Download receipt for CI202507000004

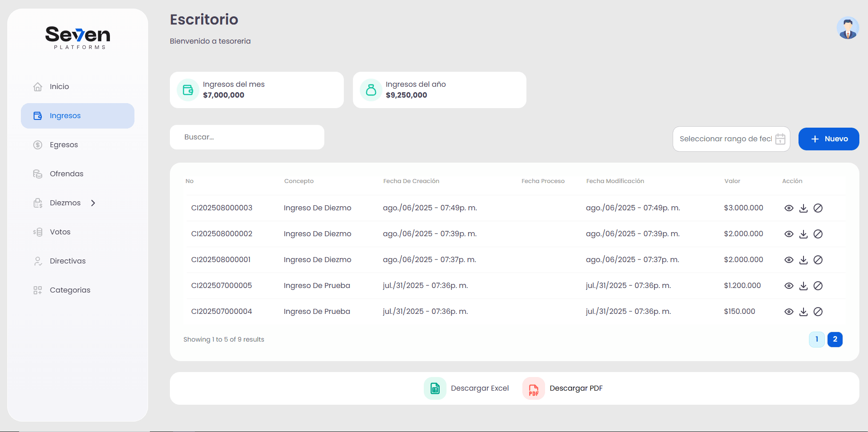[804, 312]
